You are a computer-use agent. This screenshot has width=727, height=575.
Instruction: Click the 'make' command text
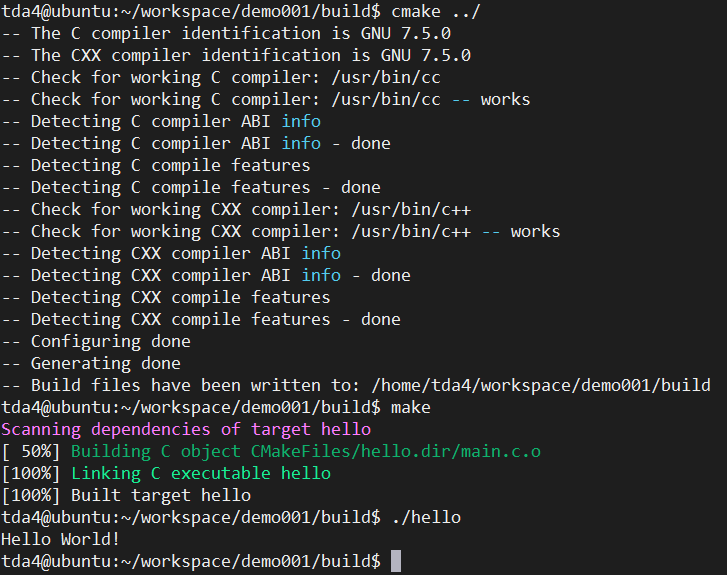tap(411, 408)
